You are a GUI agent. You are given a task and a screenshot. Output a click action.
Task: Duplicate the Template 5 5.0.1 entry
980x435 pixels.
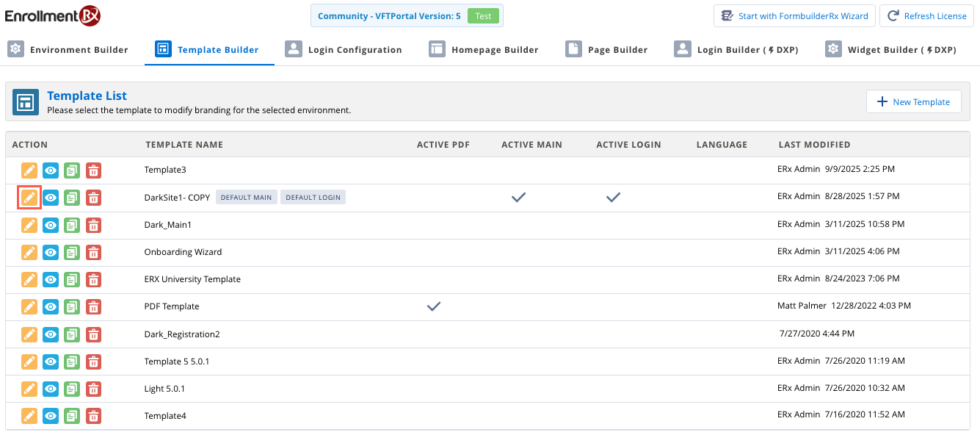coord(72,362)
